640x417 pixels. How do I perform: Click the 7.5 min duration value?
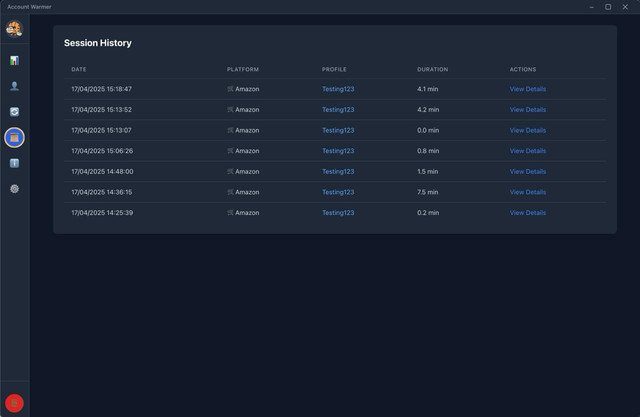428,192
